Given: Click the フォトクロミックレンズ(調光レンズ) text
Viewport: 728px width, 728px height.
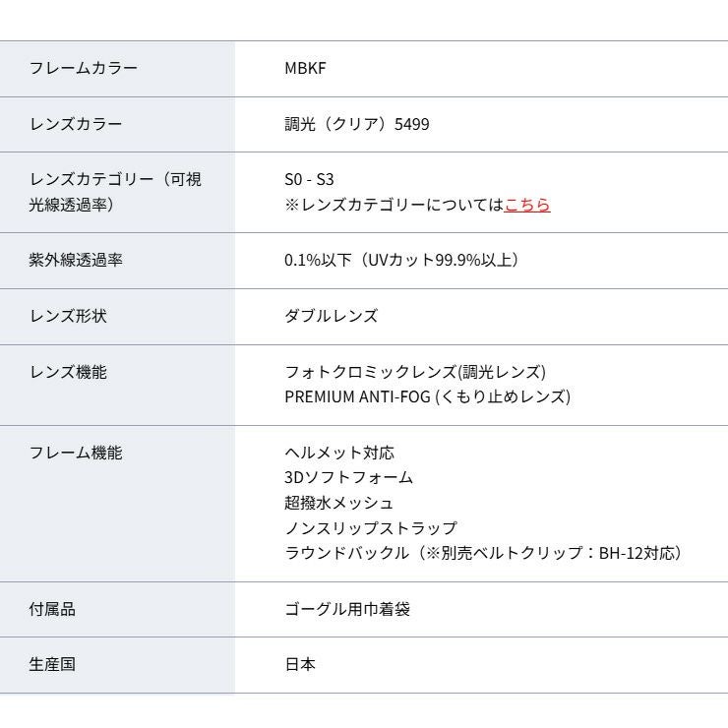Looking at the screenshot, I should (x=414, y=373).
